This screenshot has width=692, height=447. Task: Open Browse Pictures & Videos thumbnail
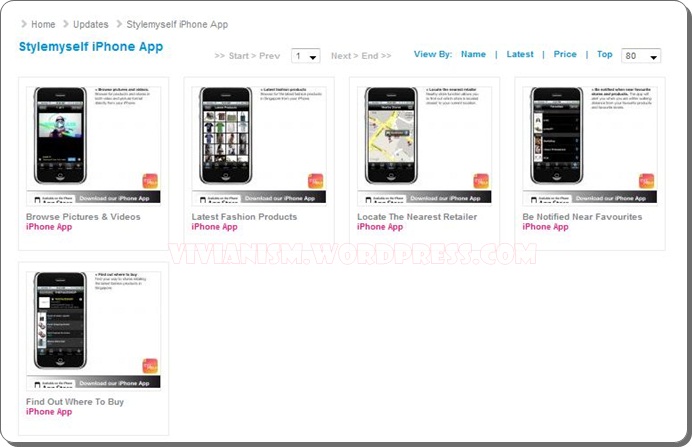tap(94, 146)
